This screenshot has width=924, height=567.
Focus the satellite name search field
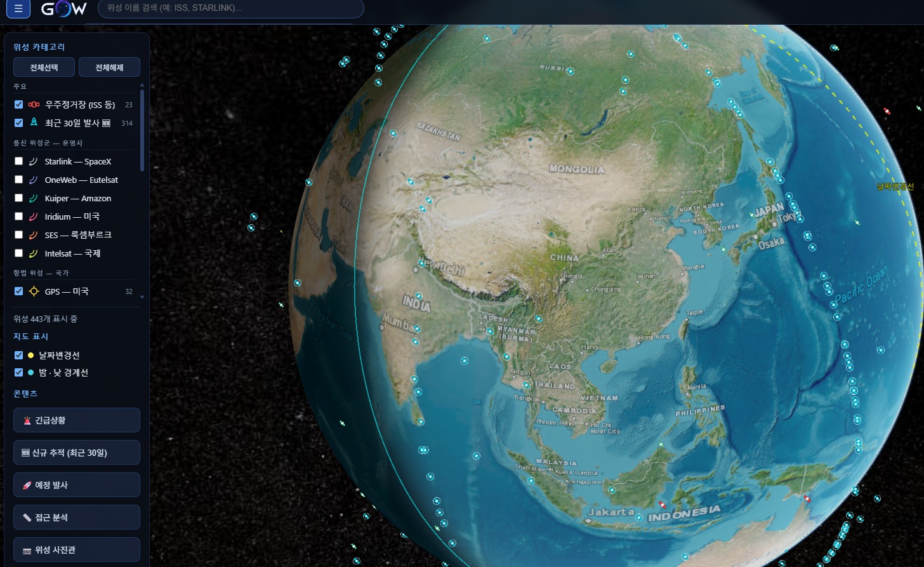click(231, 9)
